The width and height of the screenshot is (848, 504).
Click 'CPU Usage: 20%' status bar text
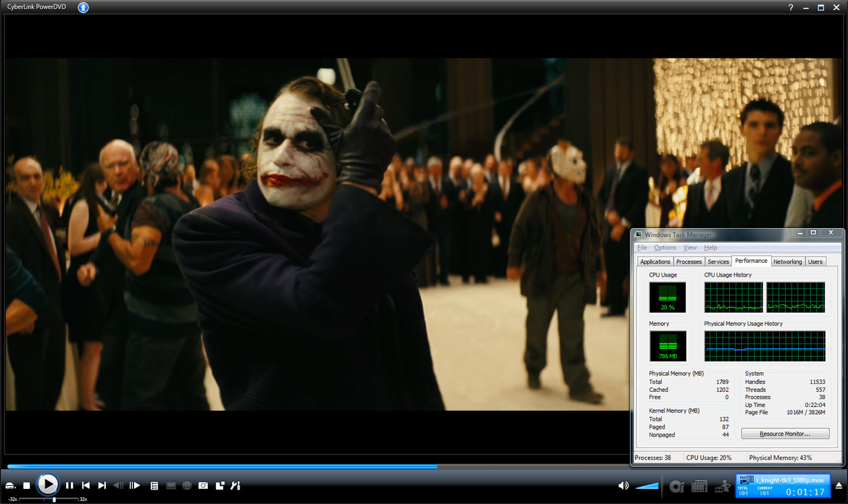tap(708, 458)
